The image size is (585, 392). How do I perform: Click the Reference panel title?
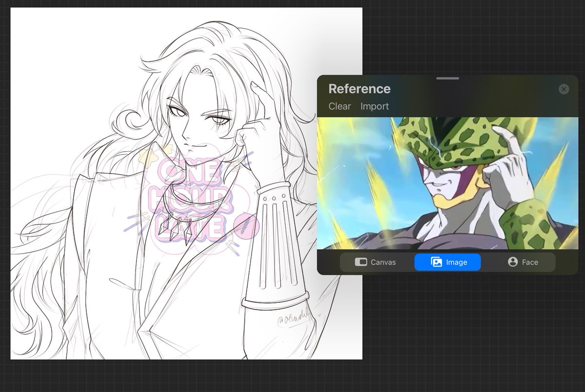point(359,89)
